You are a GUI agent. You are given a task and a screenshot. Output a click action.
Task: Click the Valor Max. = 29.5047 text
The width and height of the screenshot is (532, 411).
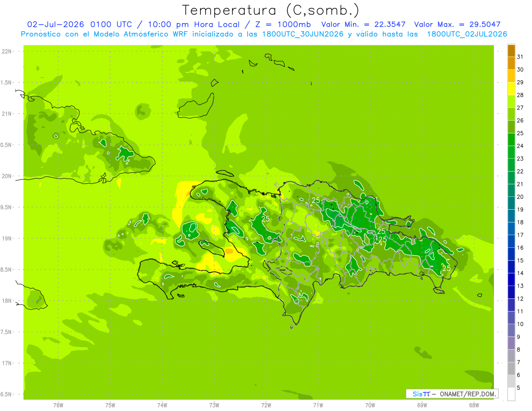point(457,24)
